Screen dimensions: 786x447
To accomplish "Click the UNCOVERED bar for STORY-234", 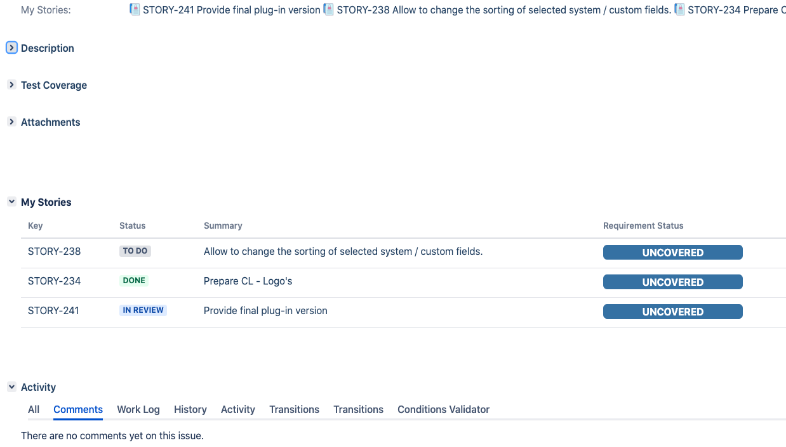I will point(672,282).
